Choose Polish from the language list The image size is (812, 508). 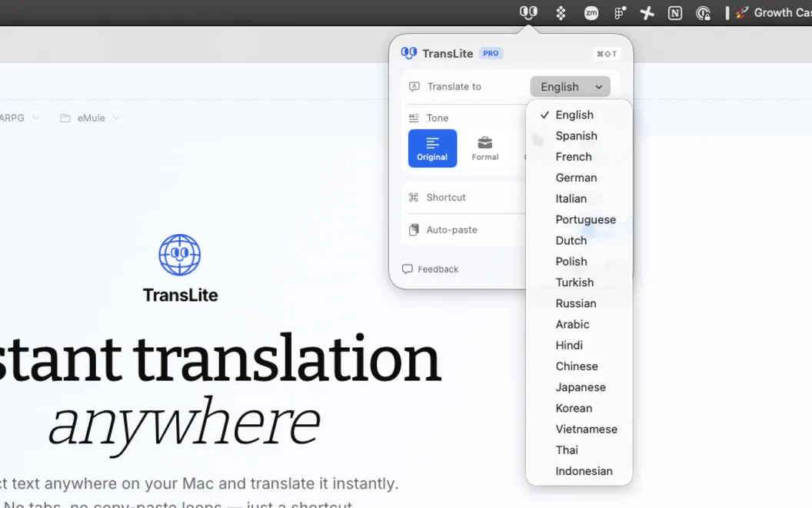(579, 262)
